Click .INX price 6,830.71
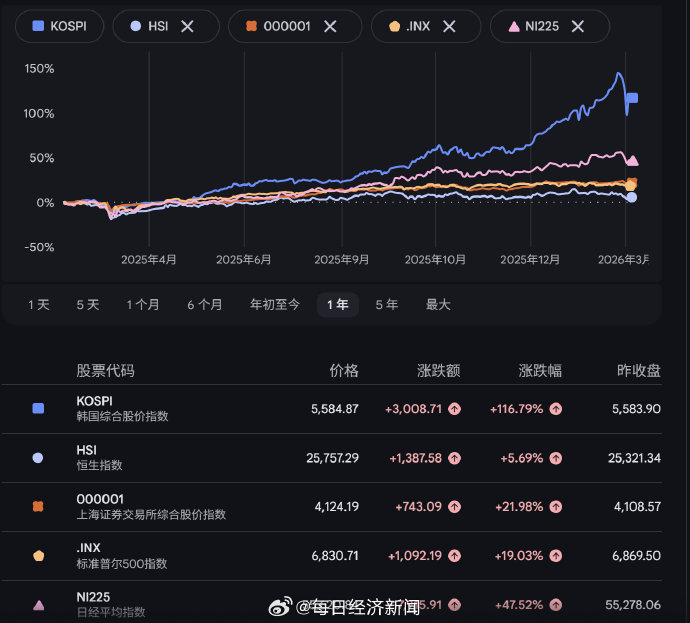 coord(335,556)
